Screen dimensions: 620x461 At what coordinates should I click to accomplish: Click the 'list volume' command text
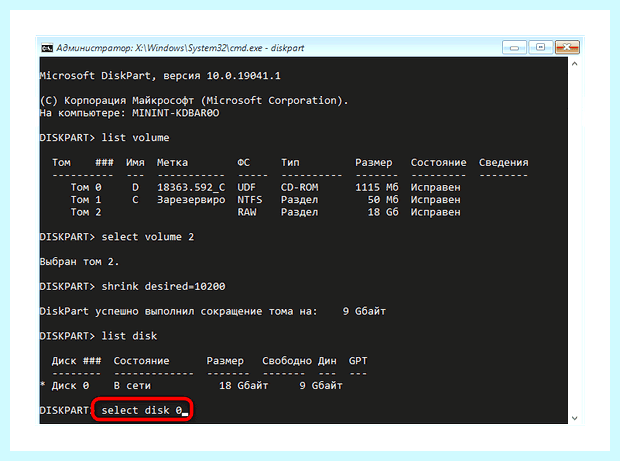(x=135, y=138)
